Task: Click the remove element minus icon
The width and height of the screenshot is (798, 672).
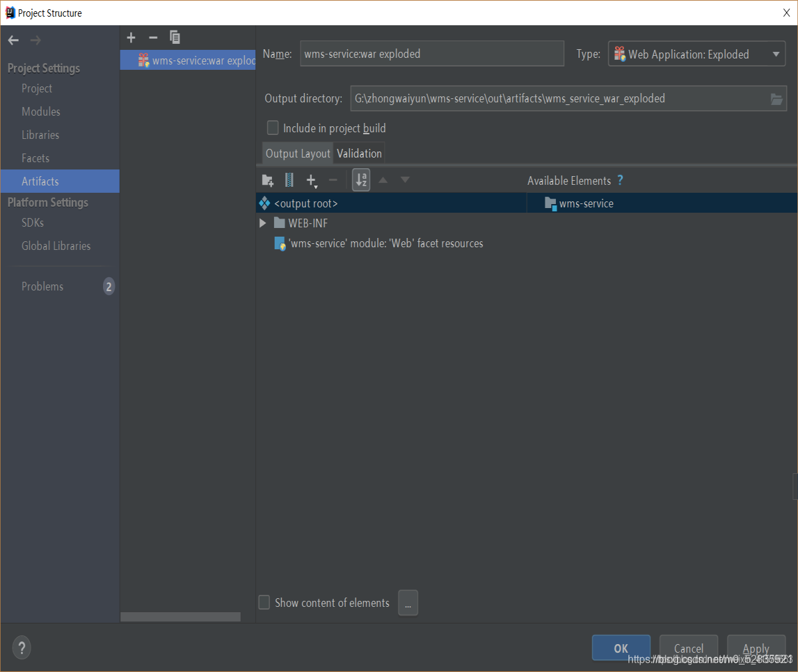Action: tap(333, 180)
